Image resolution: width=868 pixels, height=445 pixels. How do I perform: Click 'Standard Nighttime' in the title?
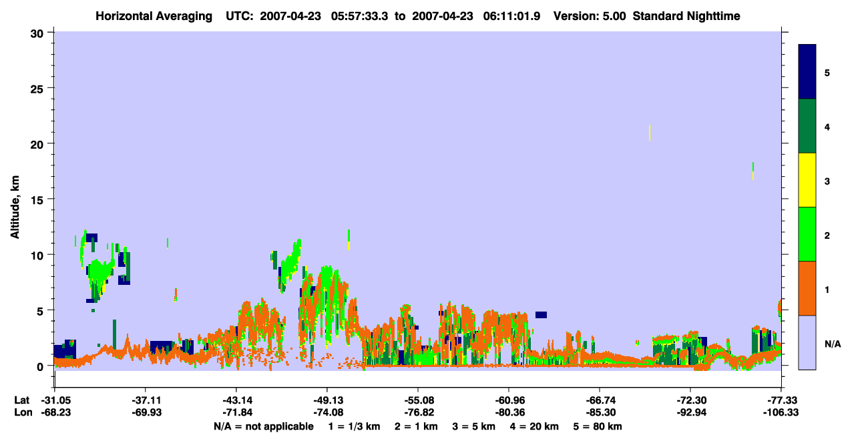(686, 16)
